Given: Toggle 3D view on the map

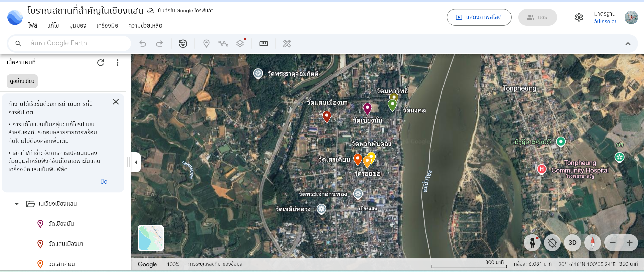Looking at the screenshot, I should pyautogui.click(x=572, y=243).
